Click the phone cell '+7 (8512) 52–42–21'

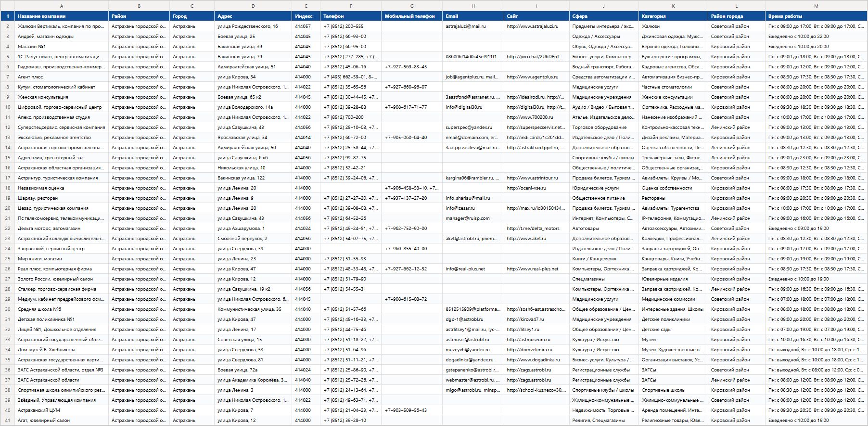tap(351, 168)
